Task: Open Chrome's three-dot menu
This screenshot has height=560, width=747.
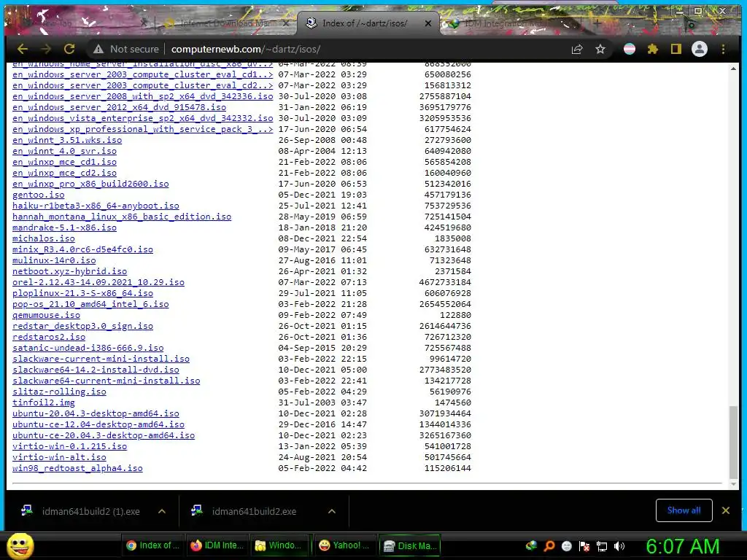Action: [723, 49]
